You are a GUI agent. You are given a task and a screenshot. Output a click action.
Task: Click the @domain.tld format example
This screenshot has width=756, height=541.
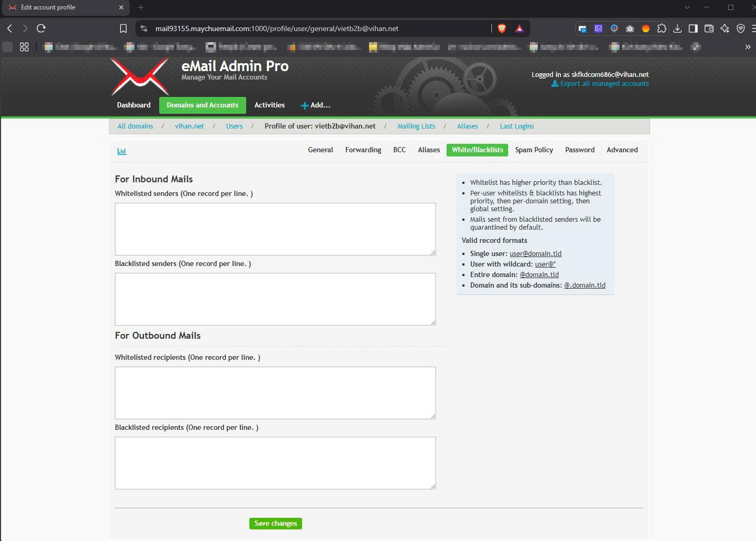tap(539, 275)
